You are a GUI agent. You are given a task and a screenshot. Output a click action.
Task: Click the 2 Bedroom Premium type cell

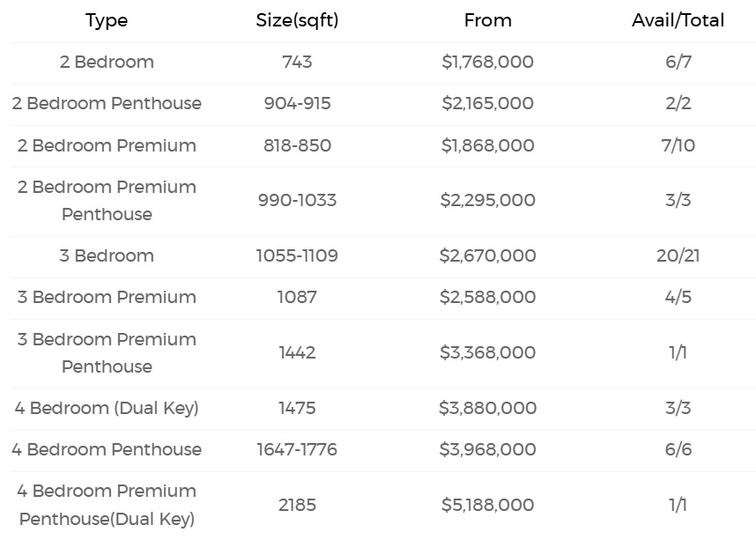point(107,145)
